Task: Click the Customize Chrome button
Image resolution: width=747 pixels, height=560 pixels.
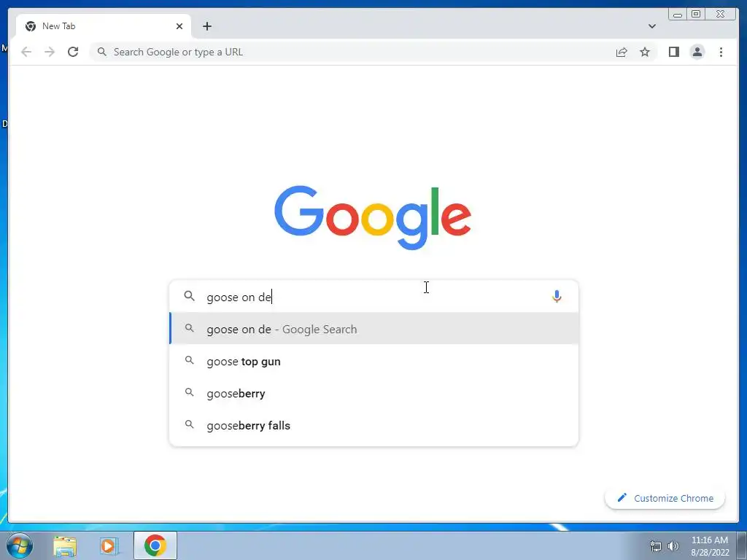Action: 665,498
